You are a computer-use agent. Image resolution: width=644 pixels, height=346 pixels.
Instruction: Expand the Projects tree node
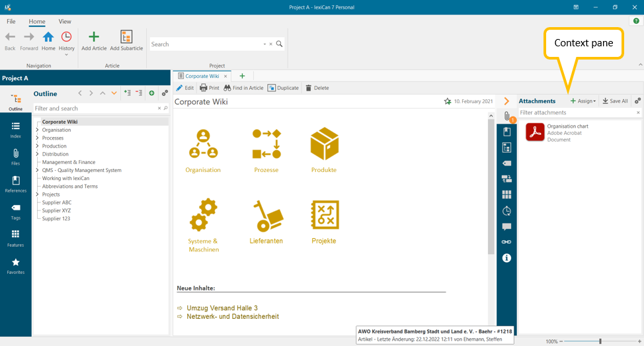point(37,195)
